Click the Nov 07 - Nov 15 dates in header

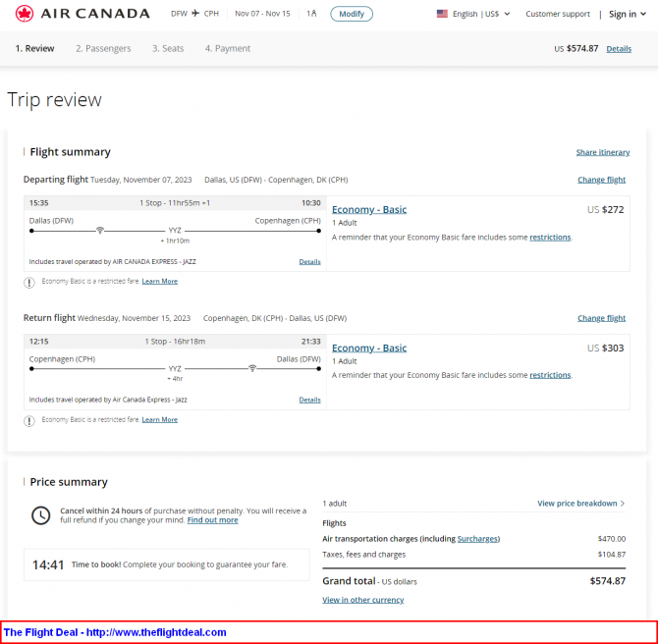pos(262,14)
